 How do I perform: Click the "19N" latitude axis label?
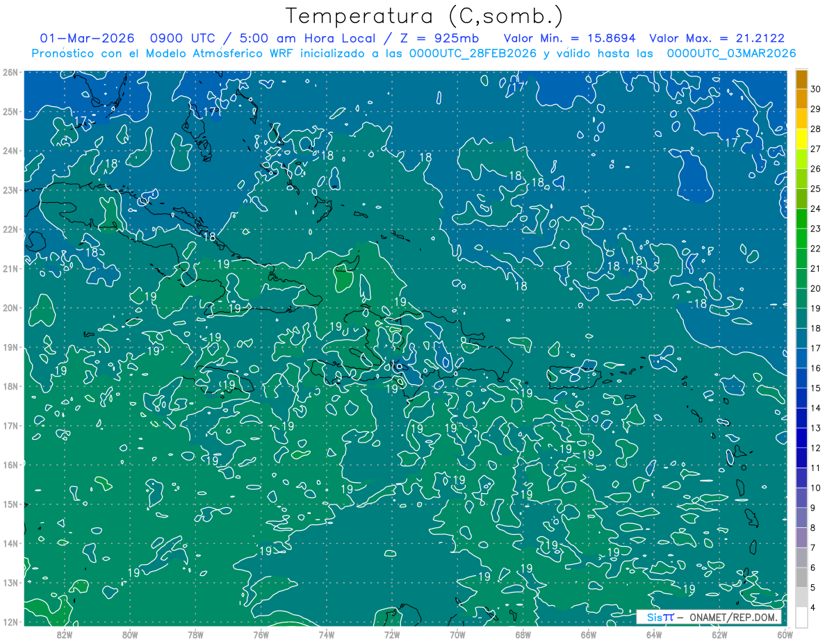tap(10, 347)
